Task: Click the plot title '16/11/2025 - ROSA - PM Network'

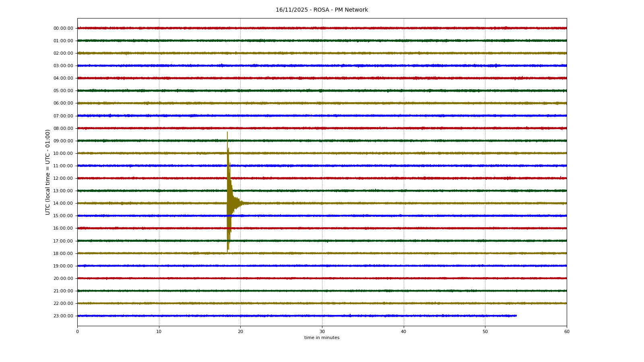Action: 322,10
